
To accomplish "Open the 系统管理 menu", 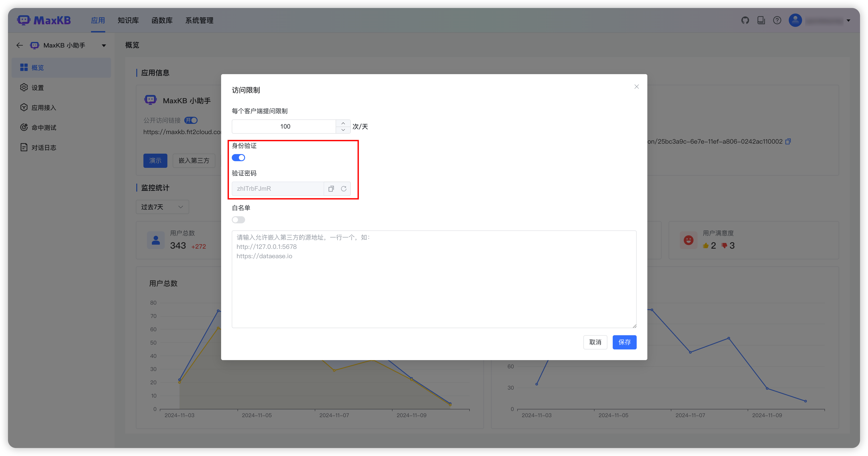I will [199, 20].
